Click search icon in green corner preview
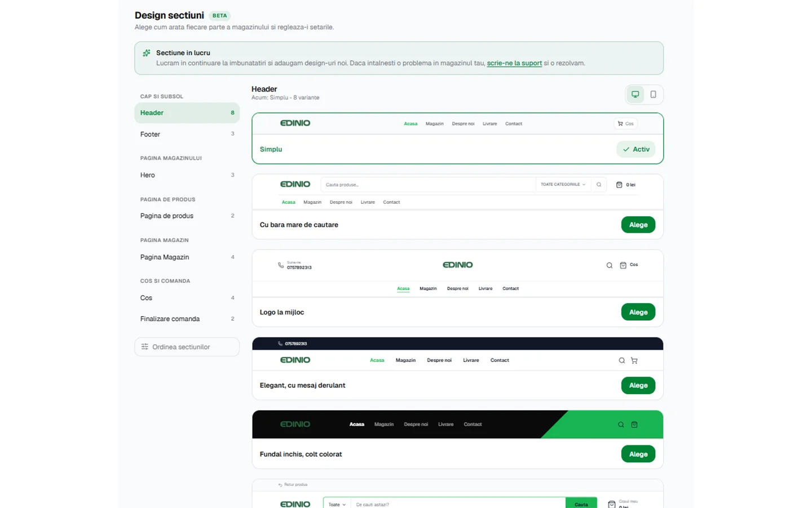This screenshot has width=812, height=508. click(621, 424)
